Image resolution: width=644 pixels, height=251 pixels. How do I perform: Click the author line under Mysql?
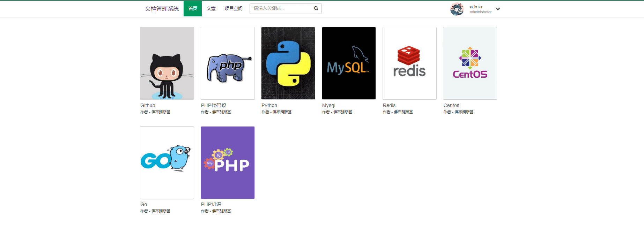[x=337, y=112]
